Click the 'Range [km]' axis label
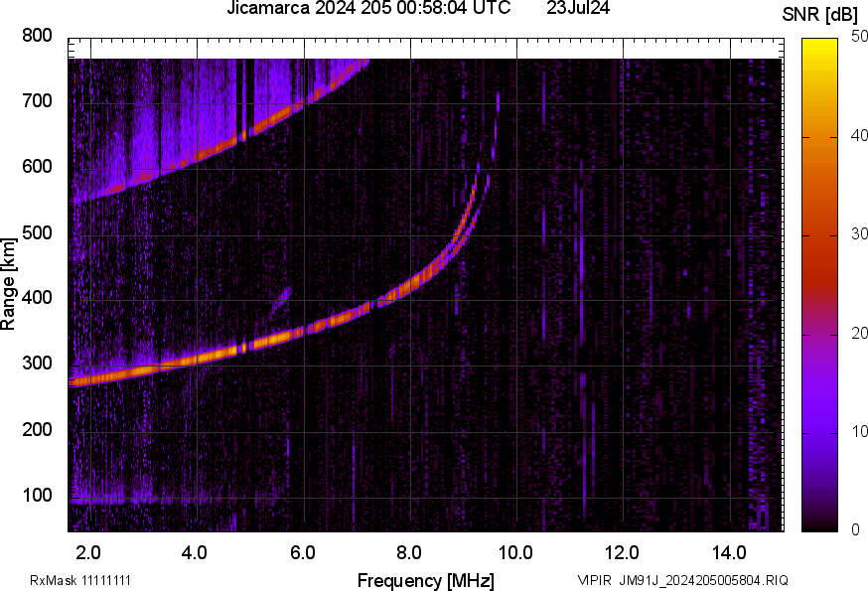This screenshot has height=591, width=868. 8,284
